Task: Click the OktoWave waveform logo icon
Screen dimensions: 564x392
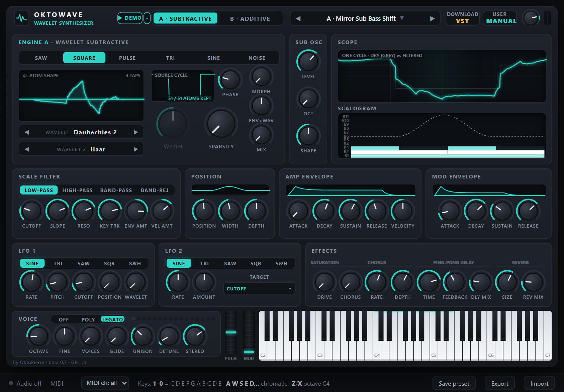Action: 22,18
